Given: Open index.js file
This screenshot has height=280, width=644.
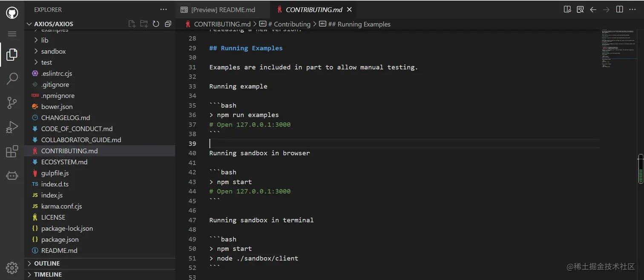Looking at the screenshot, I should click(x=100, y=195).
